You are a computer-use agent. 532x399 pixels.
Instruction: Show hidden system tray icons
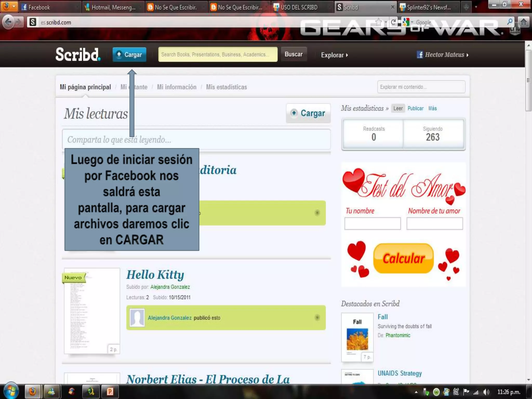(x=416, y=392)
